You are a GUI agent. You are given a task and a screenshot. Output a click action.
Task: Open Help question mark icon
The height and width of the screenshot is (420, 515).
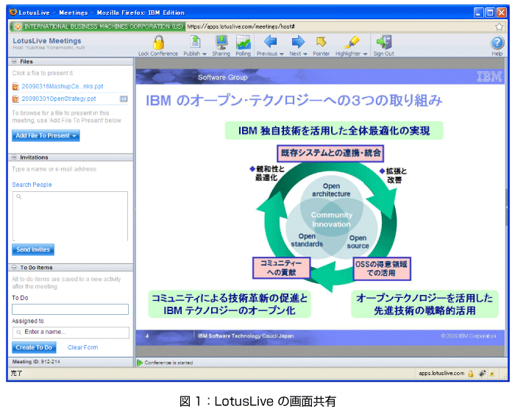click(x=497, y=43)
